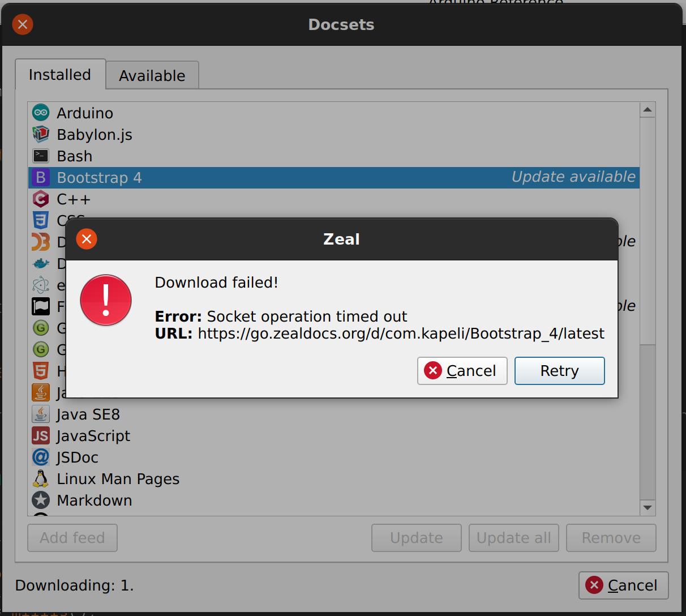Open the Add feed dialog
The width and height of the screenshot is (686, 616).
click(72, 537)
